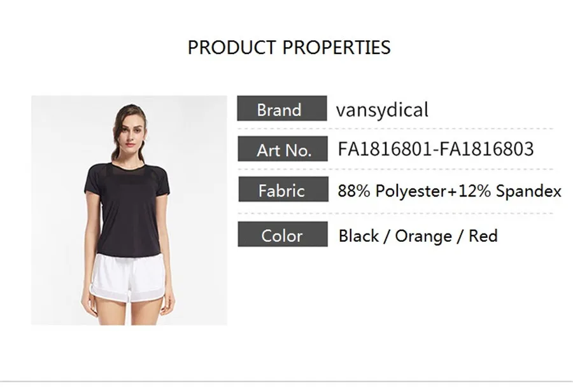This screenshot has height=392, width=573.
Task: Select the vansydical brand name text
Action: pyautogui.click(x=382, y=110)
